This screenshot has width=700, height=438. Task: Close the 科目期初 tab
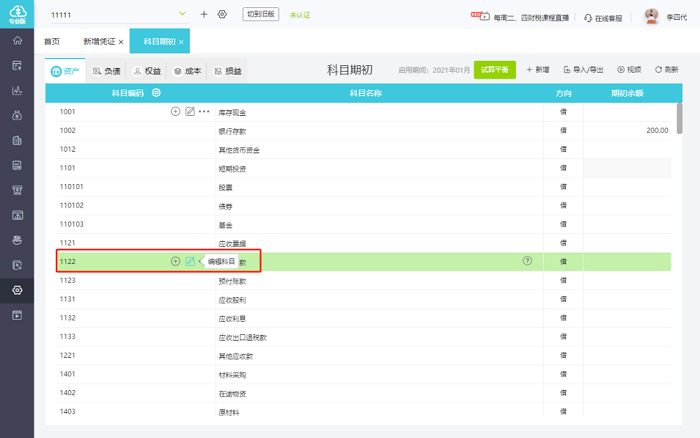pyautogui.click(x=181, y=42)
